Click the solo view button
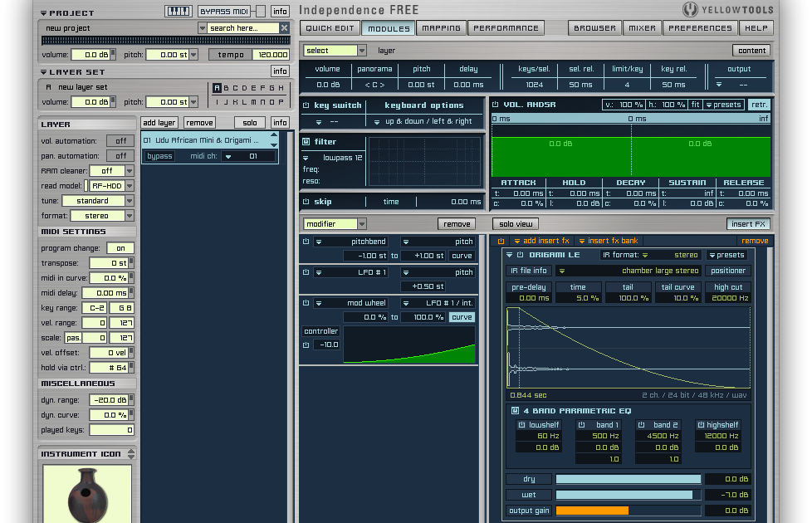Screen dimensions: 812x523 pyautogui.click(x=516, y=223)
